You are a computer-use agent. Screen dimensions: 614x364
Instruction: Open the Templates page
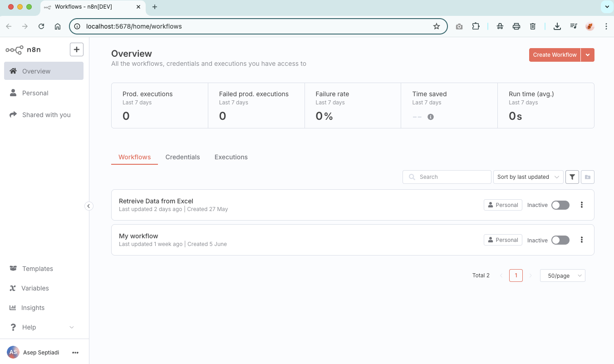pos(44,269)
